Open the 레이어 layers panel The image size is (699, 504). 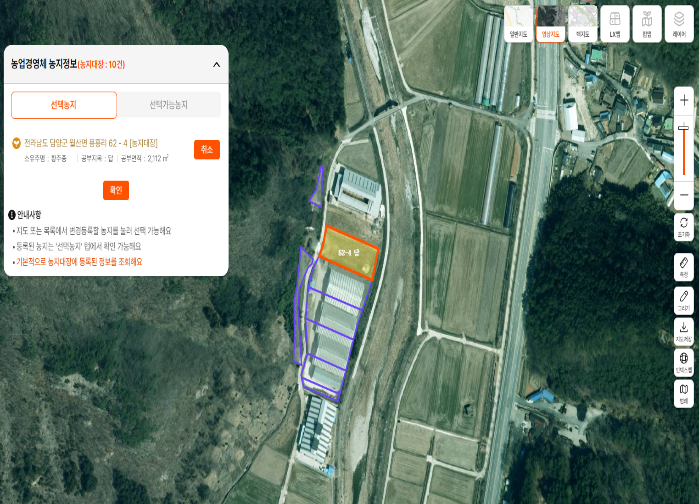(679, 24)
